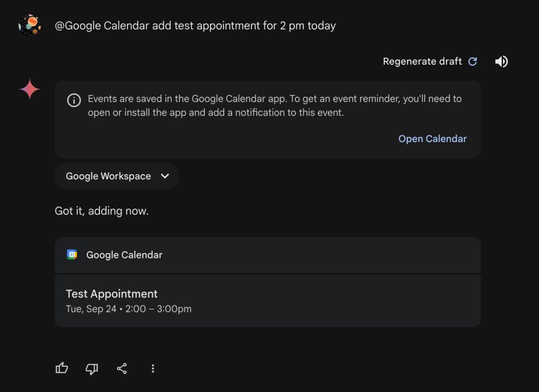539x392 pixels.
Task: Click the user profile avatar
Action: coord(29,25)
